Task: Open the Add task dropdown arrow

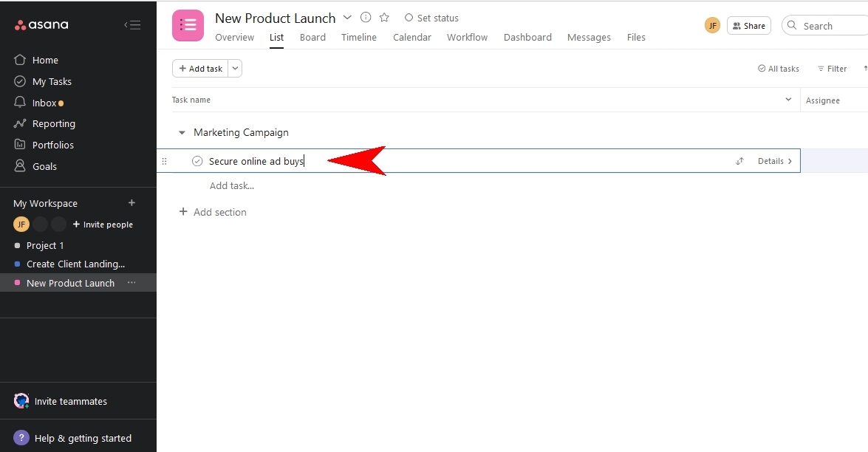Action: click(235, 68)
